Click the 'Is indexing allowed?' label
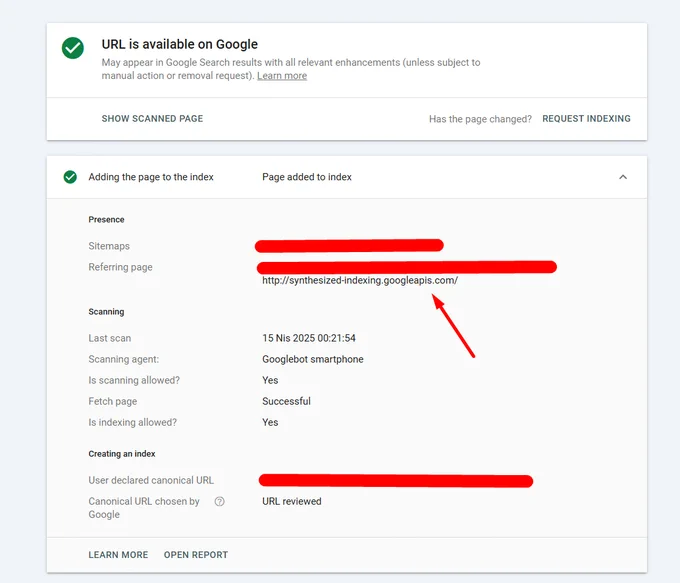The height and width of the screenshot is (583, 680). tap(133, 423)
